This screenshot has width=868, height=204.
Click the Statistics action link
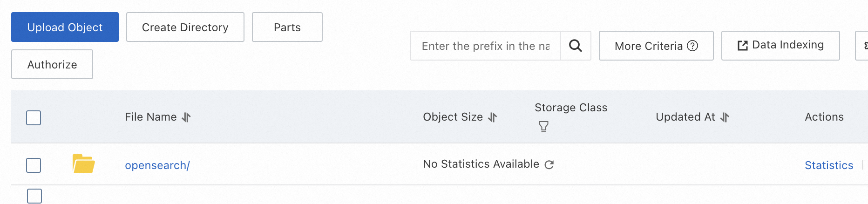829,165
